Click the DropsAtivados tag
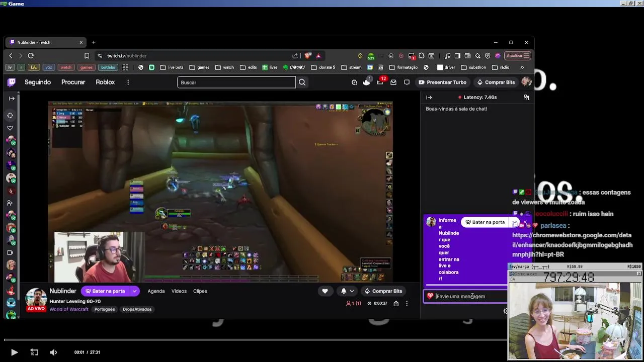Viewport: 644px width, 362px height. [137, 309]
